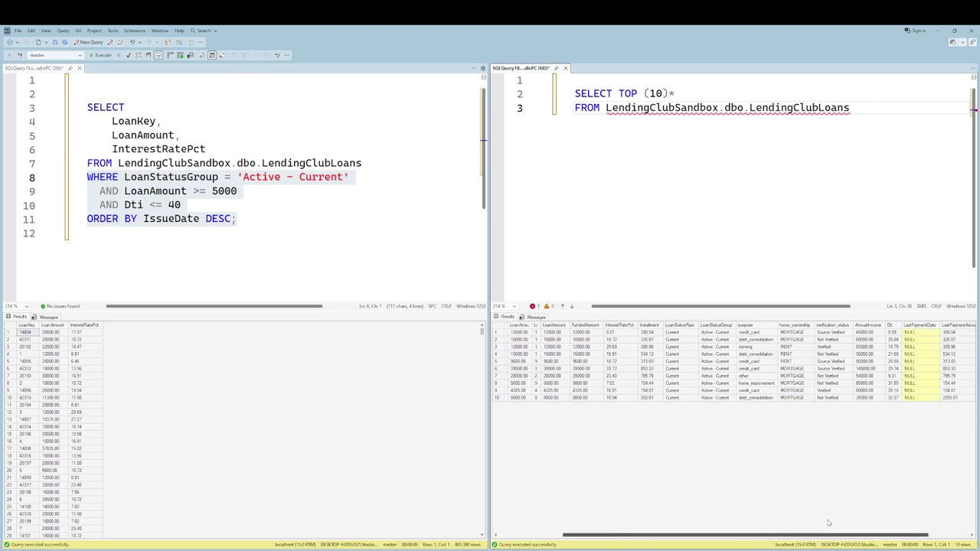Toggle Include Actual Execution Plan icon
980x551 pixels.
[x=170, y=55]
